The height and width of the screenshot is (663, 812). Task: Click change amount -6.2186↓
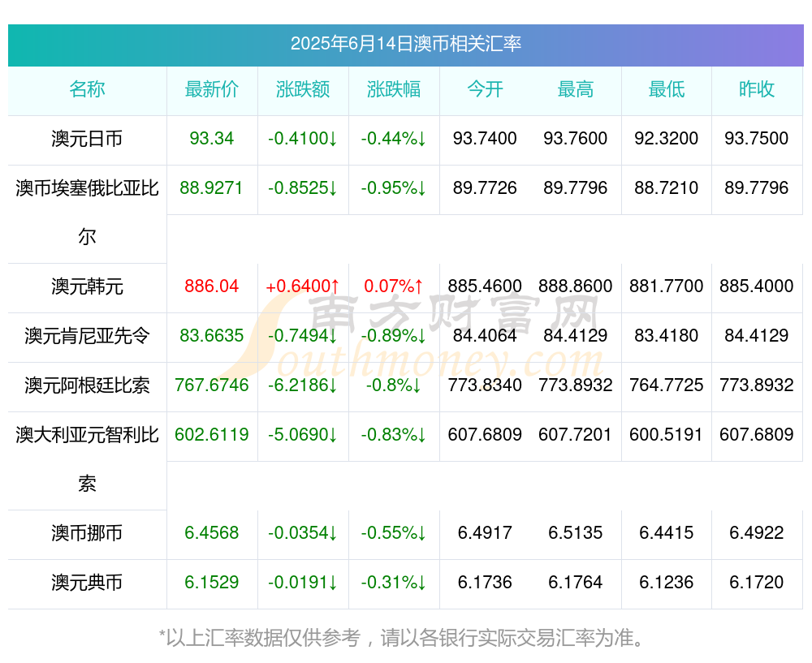pos(303,385)
